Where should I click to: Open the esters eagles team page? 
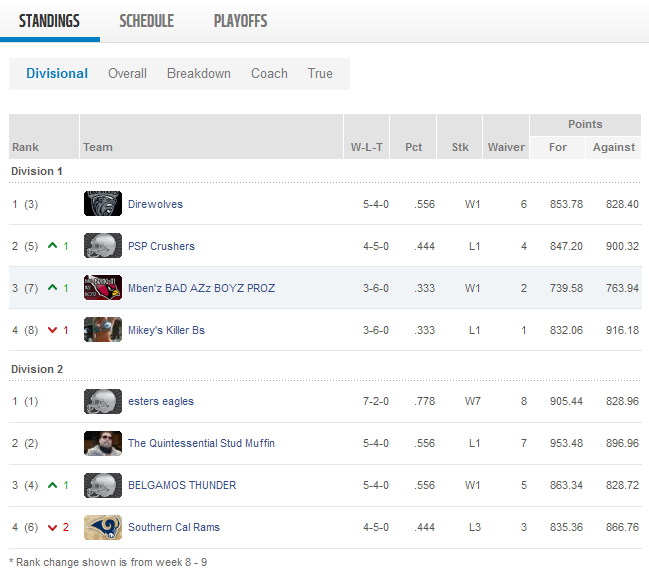[x=160, y=401]
